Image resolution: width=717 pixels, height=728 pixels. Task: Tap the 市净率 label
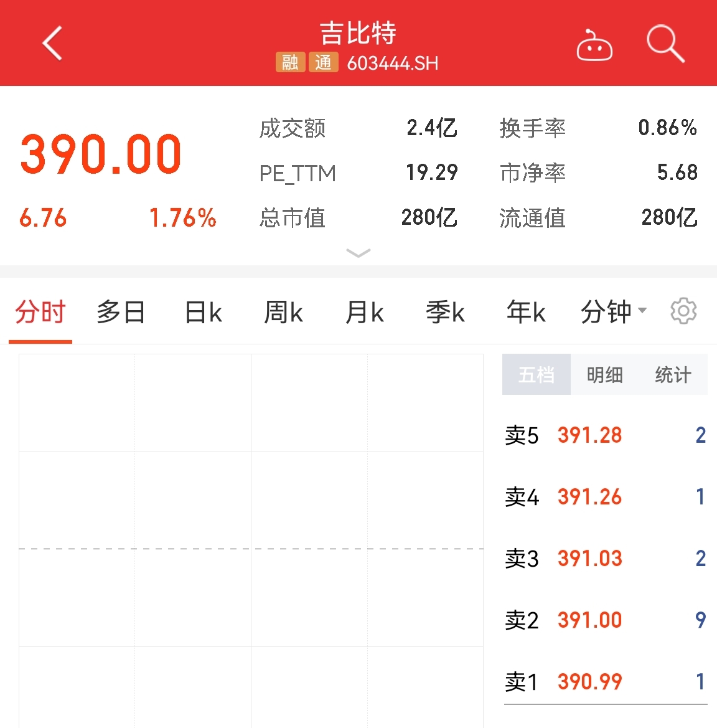(x=532, y=173)
